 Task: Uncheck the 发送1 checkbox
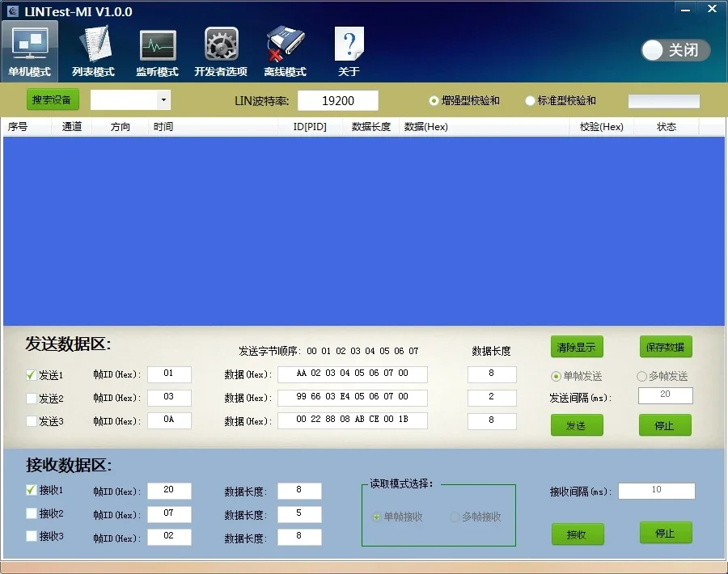pos(30,374)
